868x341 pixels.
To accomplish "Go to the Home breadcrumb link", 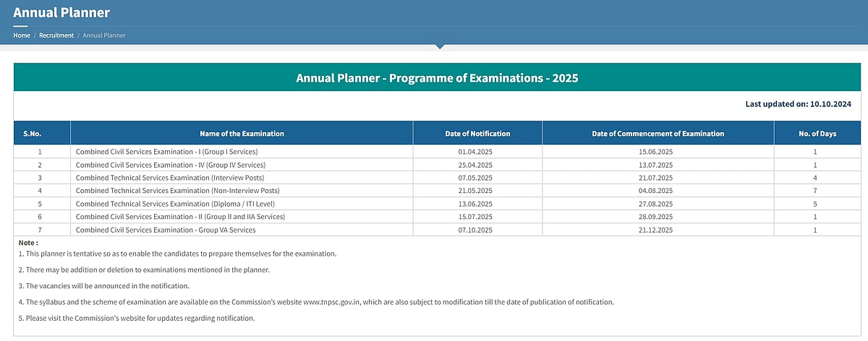I will [x=22, y=35].
